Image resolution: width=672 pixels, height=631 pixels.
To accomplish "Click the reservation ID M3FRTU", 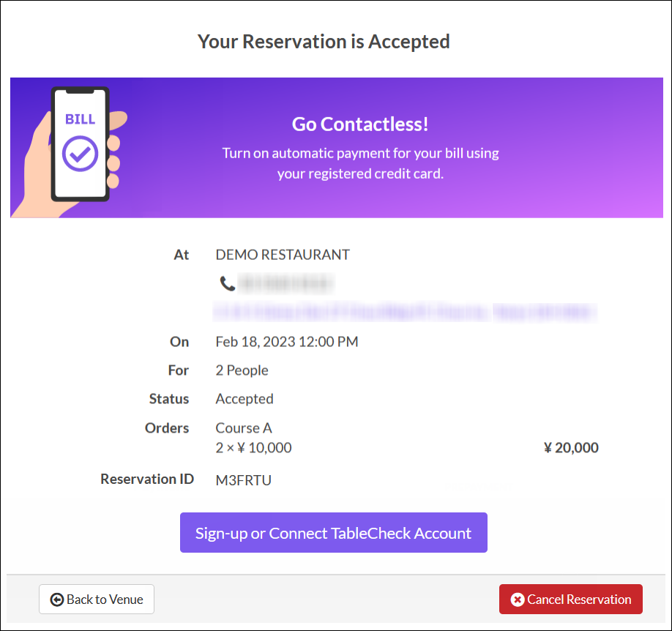I will click(244, 480).
